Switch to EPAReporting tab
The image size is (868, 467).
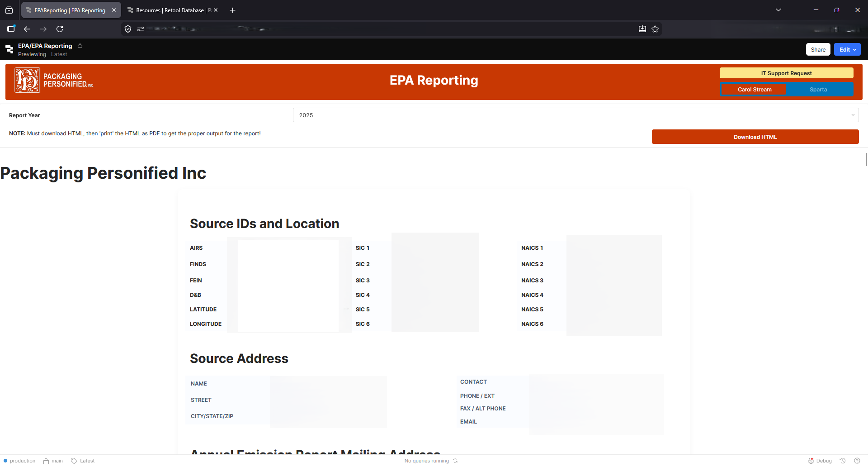click(x=70, y=10)
